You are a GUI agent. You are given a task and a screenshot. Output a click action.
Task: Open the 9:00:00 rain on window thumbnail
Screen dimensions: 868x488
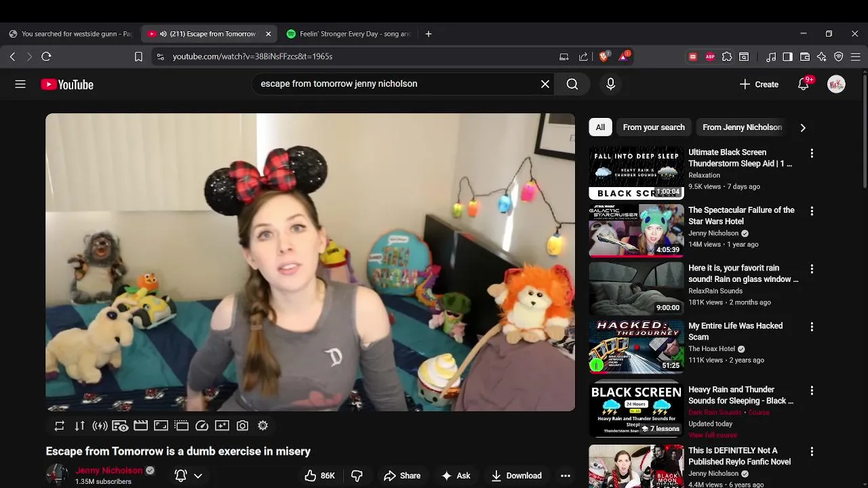(x=636, y=289)
